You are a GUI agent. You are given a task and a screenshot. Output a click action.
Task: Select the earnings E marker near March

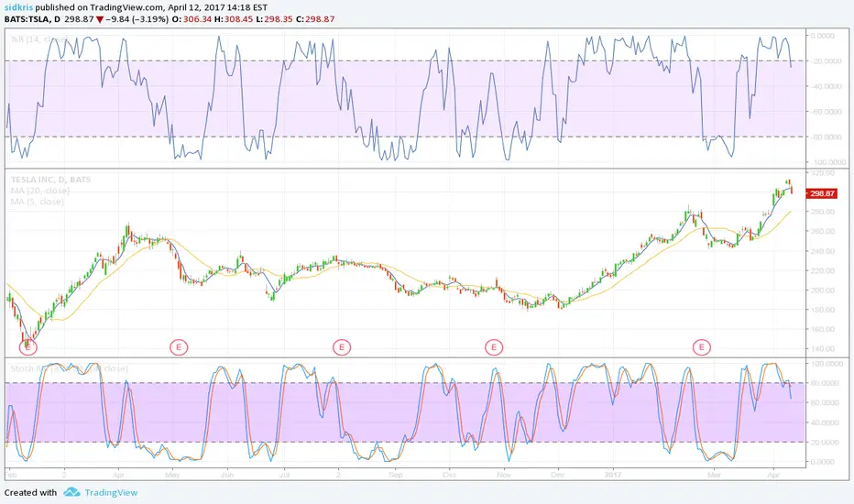[x=702, y=347]
